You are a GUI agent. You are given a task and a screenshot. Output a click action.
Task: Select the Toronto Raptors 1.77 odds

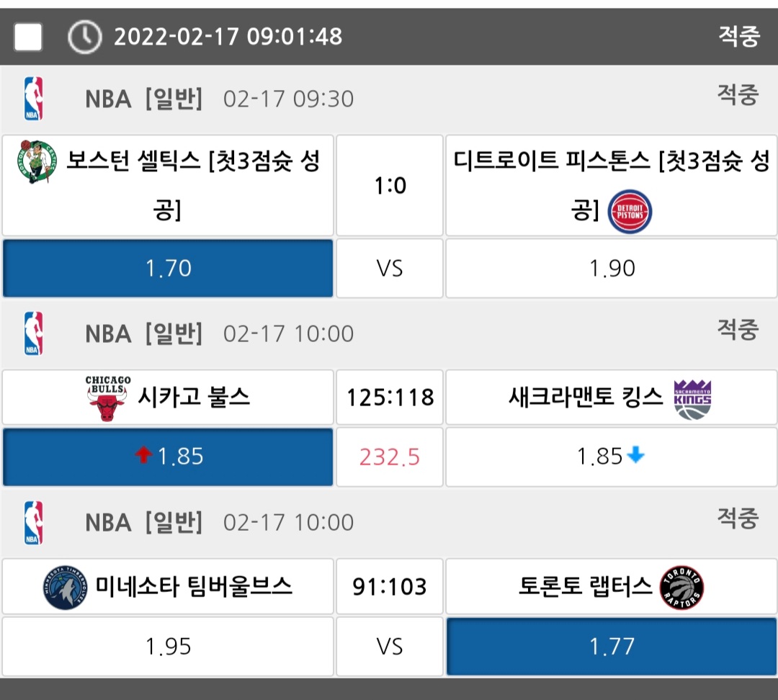tap(612, 646)
